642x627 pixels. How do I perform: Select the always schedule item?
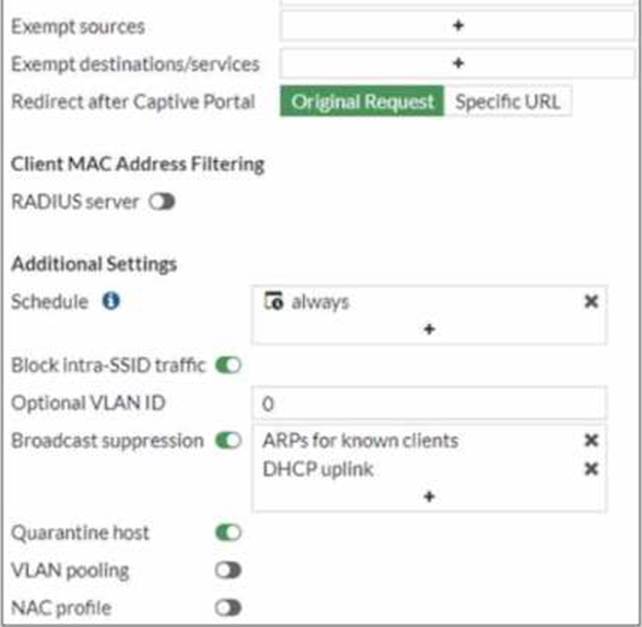point(320,301)
